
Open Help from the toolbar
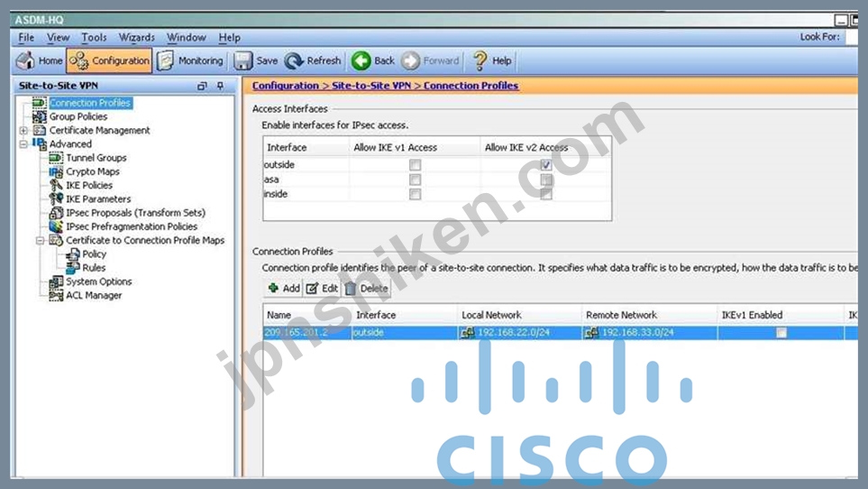pyautogui.click(x=492, y=61)
